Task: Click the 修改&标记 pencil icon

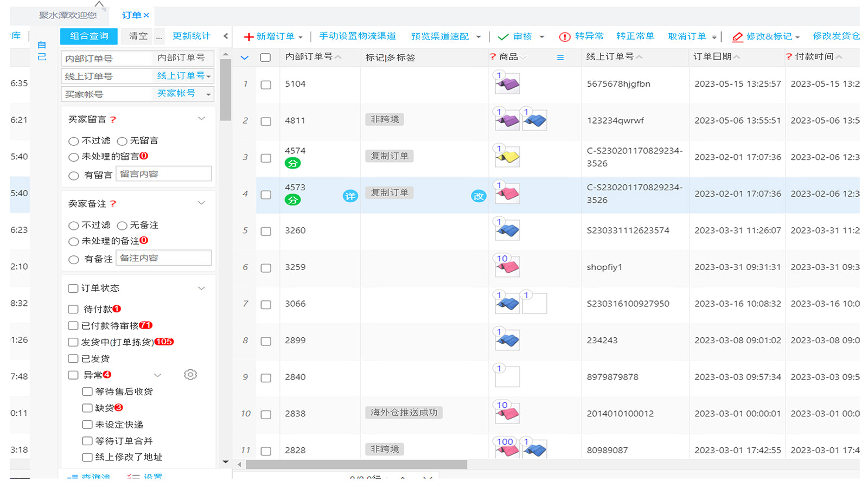Action: point(737,37)
